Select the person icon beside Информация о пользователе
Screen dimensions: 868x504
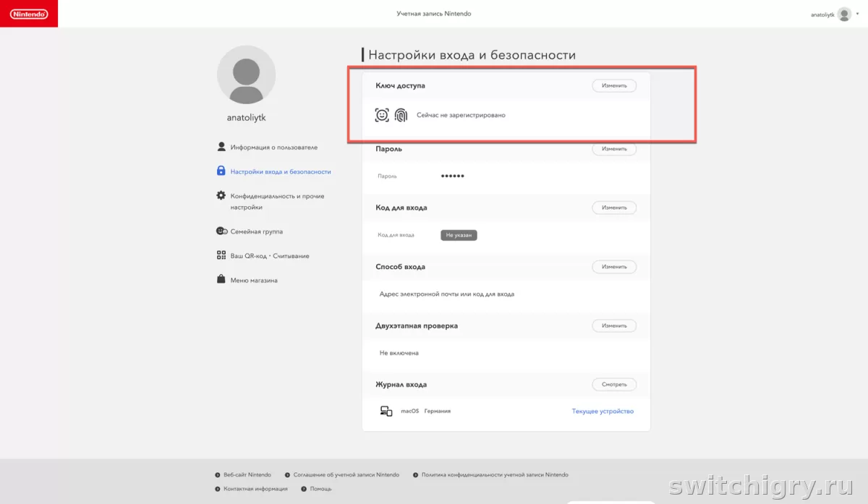(x=220, y=145)
